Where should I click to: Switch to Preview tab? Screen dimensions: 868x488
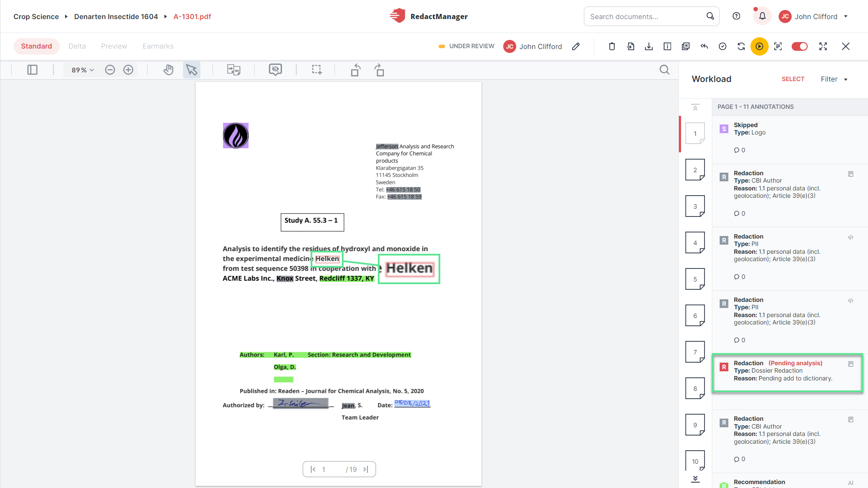tap(114, 46)
